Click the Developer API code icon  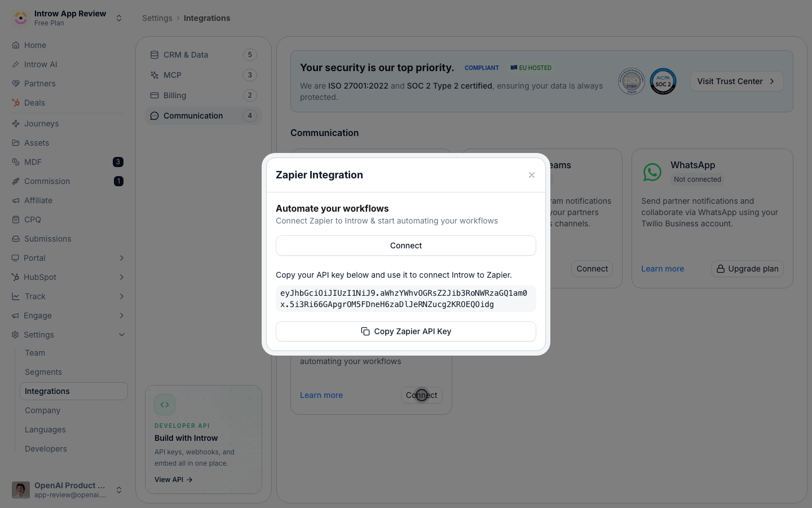[x=165, y=405]
